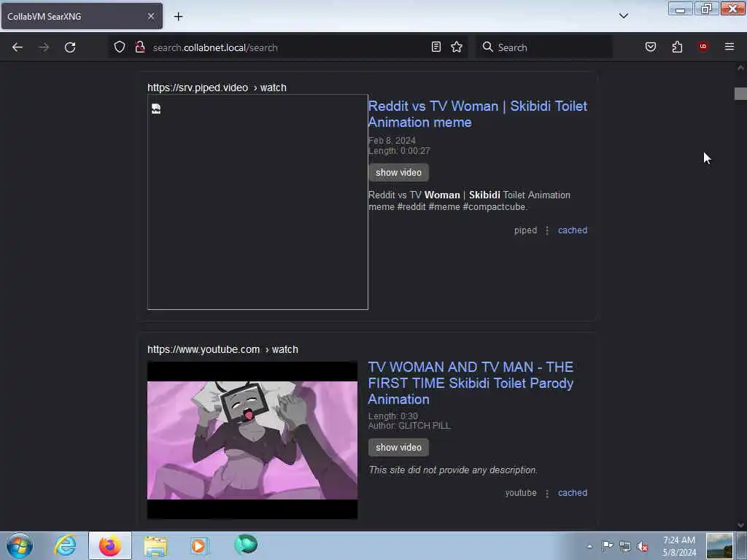Open Windows Explorer from taskbar
The image size is (747, 560).
pyautogui.click(x=155, y=545)
